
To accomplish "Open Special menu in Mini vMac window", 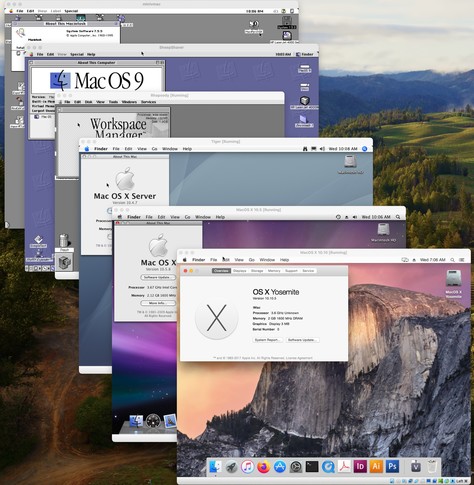I will [71, 11].
